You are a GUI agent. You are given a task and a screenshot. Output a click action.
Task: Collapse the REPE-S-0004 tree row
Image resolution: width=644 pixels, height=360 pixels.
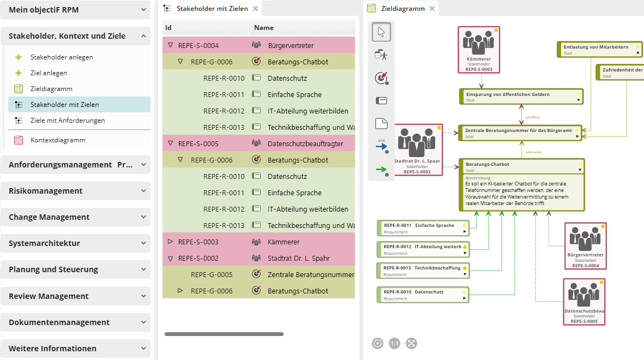click(x=170, y=45)
